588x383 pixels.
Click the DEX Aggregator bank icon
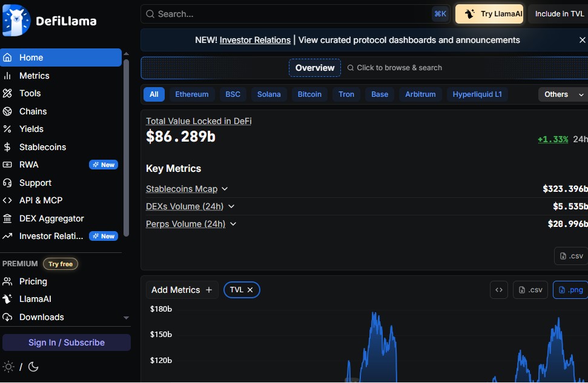[7, 218]
